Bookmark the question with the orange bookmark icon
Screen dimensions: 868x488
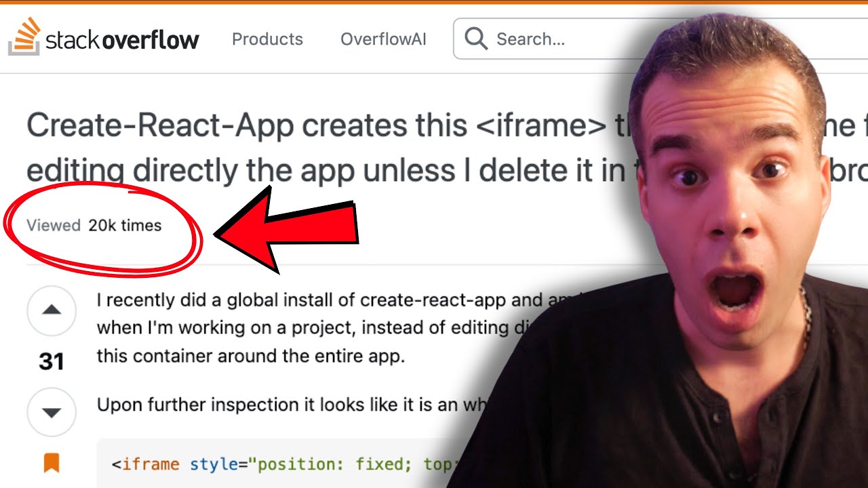[x=52, y=463]
